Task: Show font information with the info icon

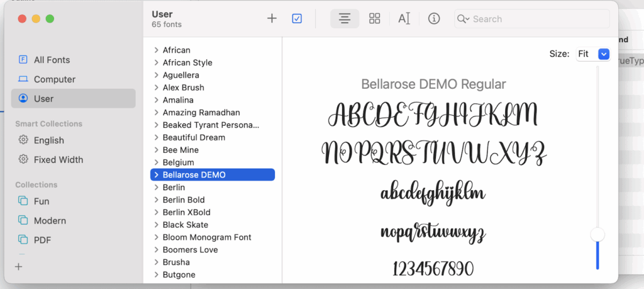Action: [434, 19]
